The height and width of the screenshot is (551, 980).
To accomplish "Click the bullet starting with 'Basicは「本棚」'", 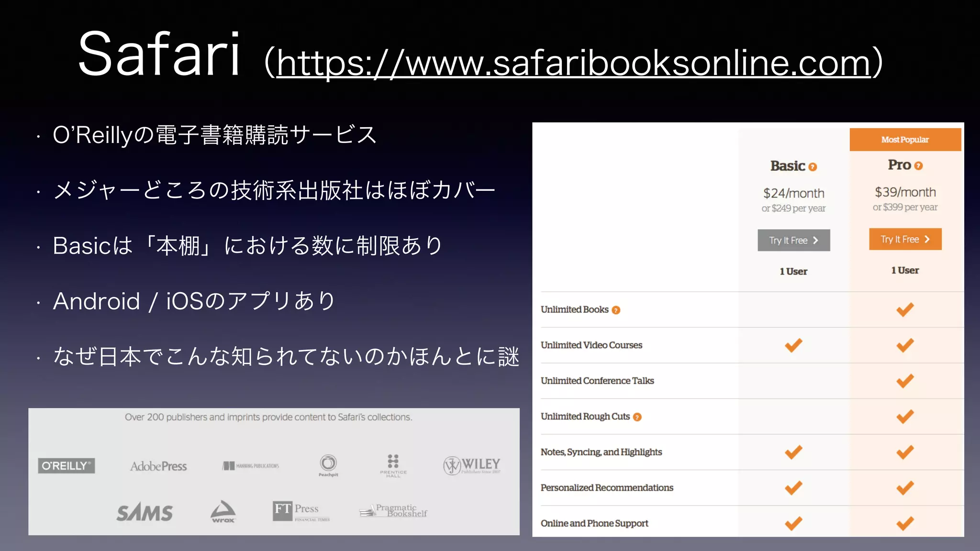I will click(248, 246).
